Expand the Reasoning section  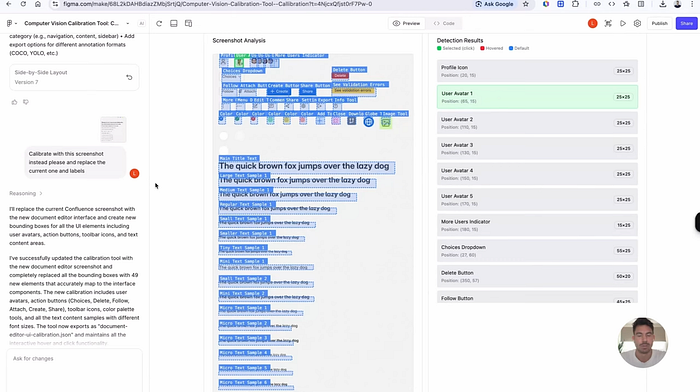point(25,193)
